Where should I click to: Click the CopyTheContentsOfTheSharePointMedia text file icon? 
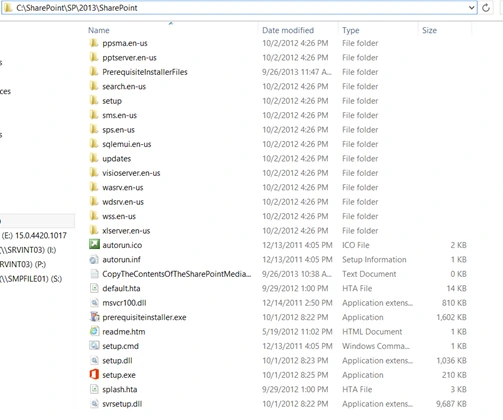(94, 274)
